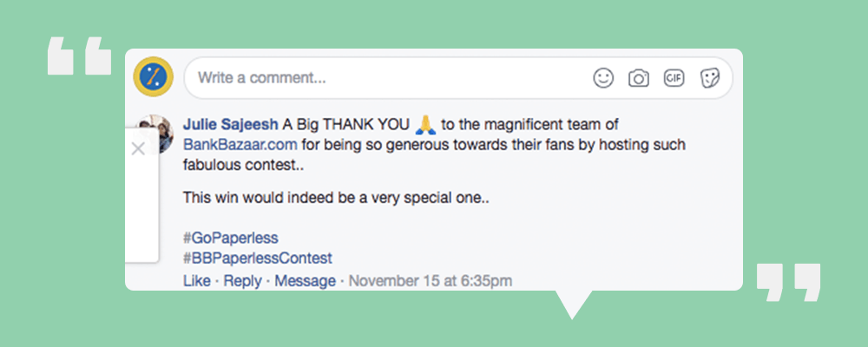Focus the "Write a comment..." field
The width and height of the screenshot is (868, 347).
[382, 78]
